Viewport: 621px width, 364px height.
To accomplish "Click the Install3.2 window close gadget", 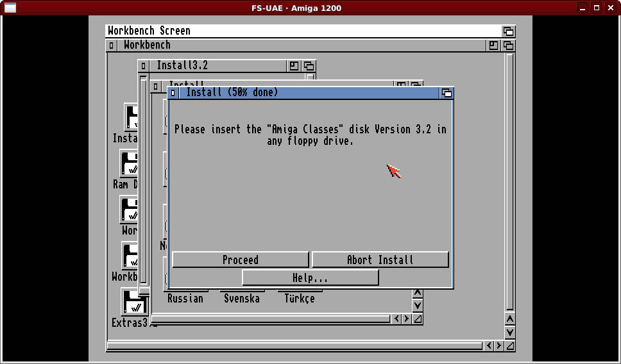I will [143, 66].
